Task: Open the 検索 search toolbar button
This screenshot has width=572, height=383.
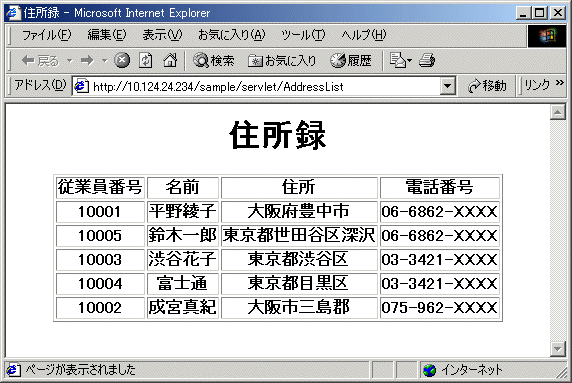Action: point(213,61)
